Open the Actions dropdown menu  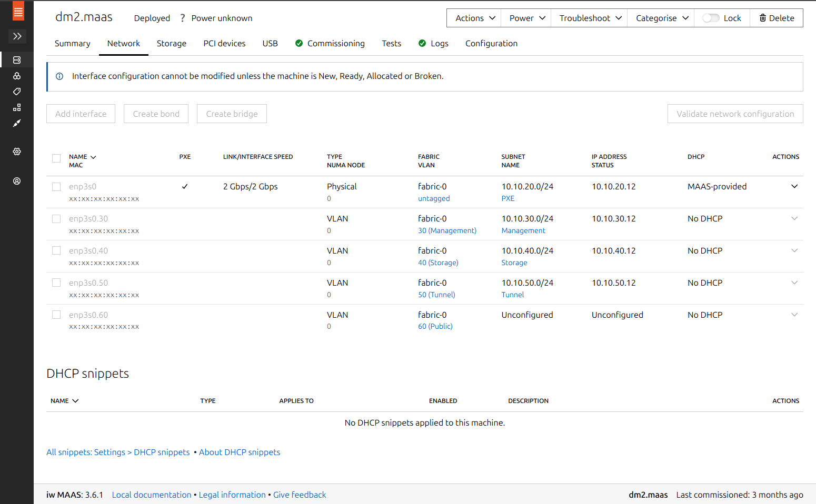click(x=474, y=18)
